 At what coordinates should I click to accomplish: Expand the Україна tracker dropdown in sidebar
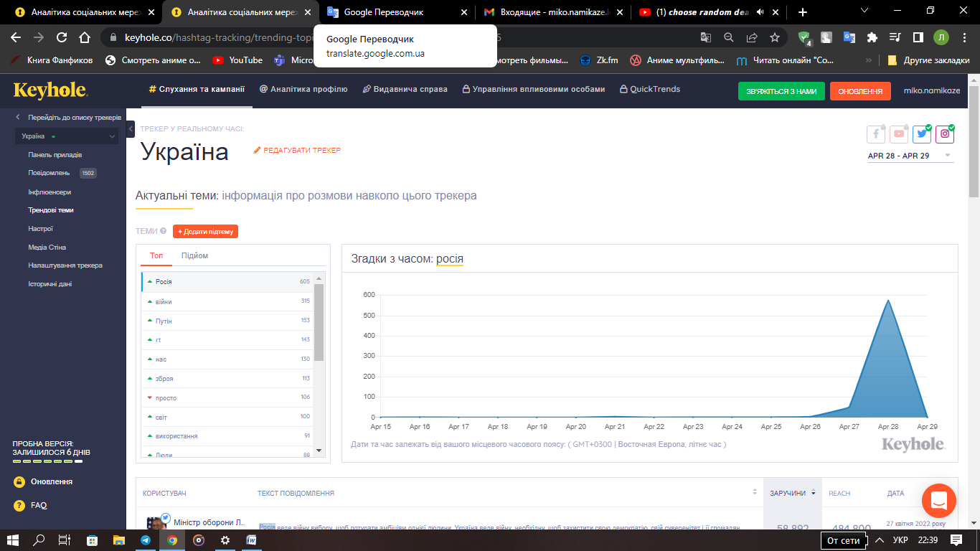coord(67,136)
